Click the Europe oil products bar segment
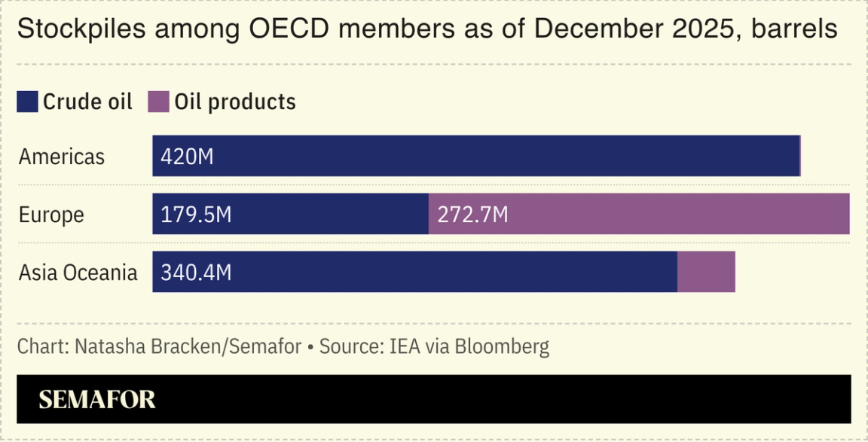Viewport: 868px width, 442px height. (678, 214)
